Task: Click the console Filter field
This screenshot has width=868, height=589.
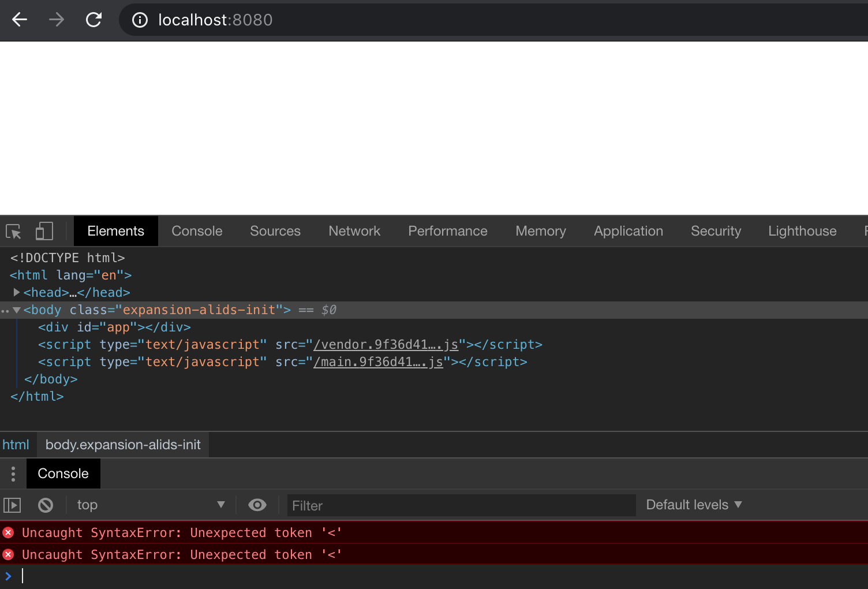Action: pyautogui.click(x=461, y=505)
